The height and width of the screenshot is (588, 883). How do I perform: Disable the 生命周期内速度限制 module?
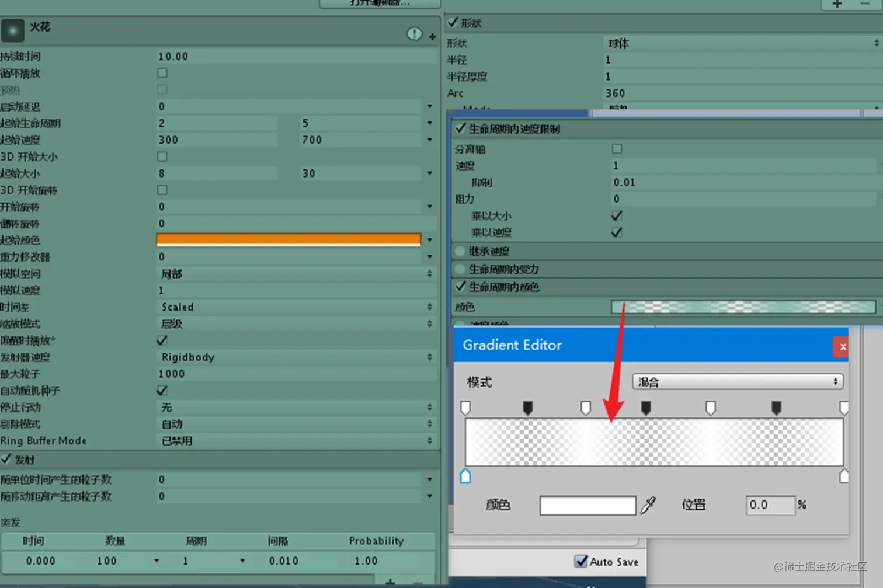click(x=461, y=128)
